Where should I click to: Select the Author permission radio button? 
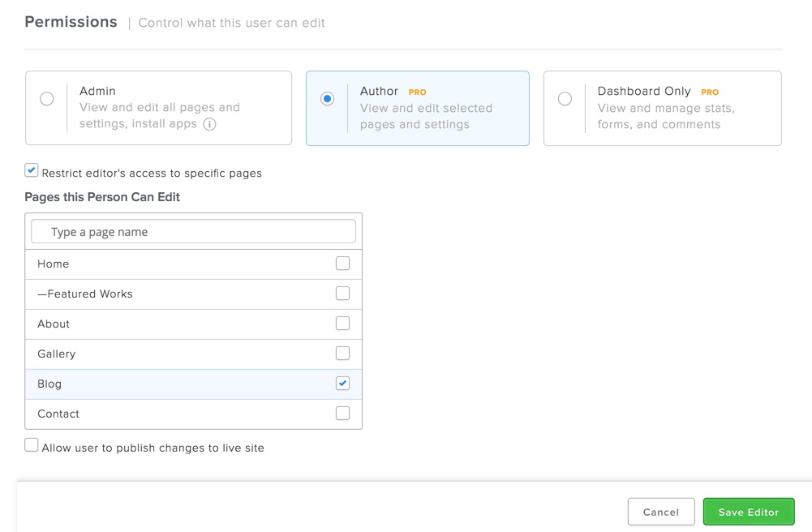327,99
